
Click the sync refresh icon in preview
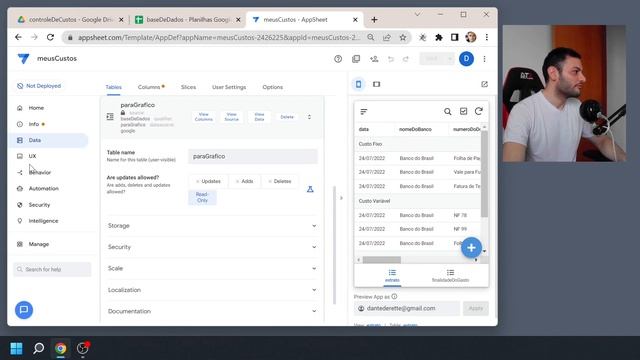tap(479, 111)
